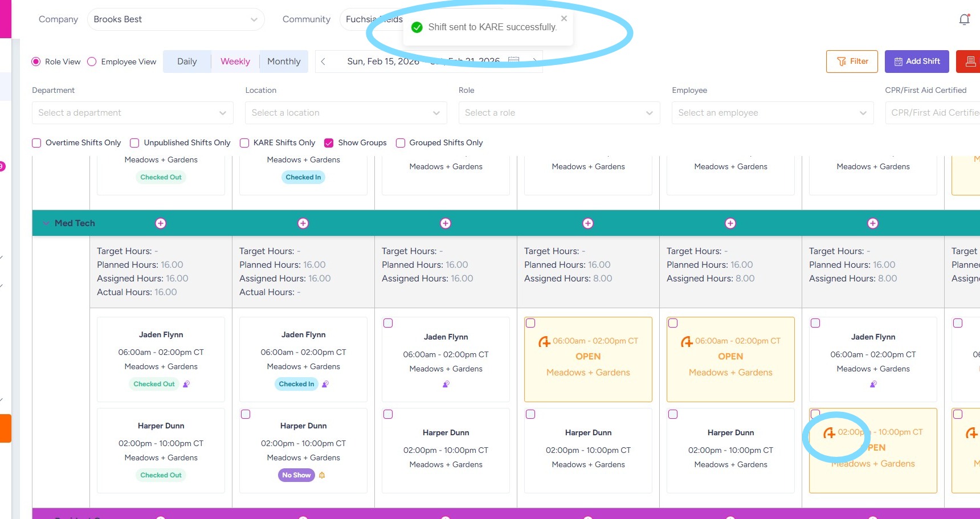
Task: Go to the previous week arrow
Action: point(323,62)
